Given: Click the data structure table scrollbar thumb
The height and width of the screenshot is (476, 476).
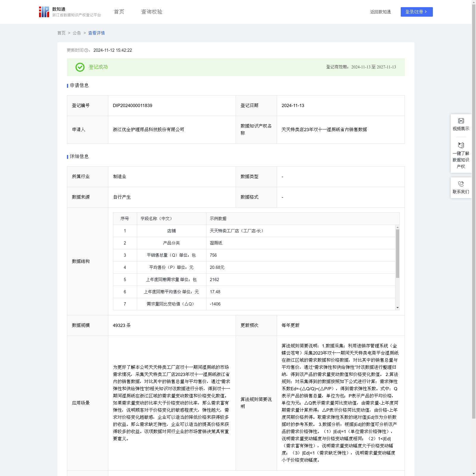Looking at the screenshot, I should (x=397, y=253).
